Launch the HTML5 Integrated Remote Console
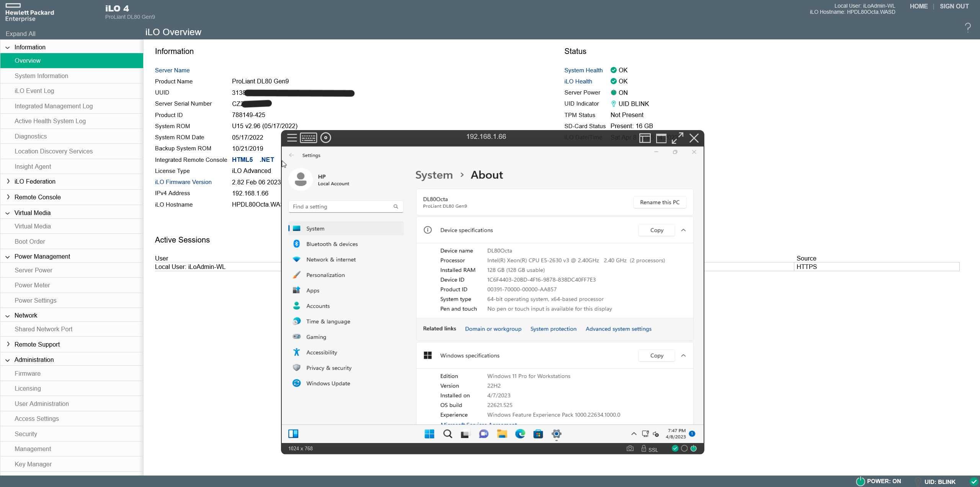 click(242, 160)
